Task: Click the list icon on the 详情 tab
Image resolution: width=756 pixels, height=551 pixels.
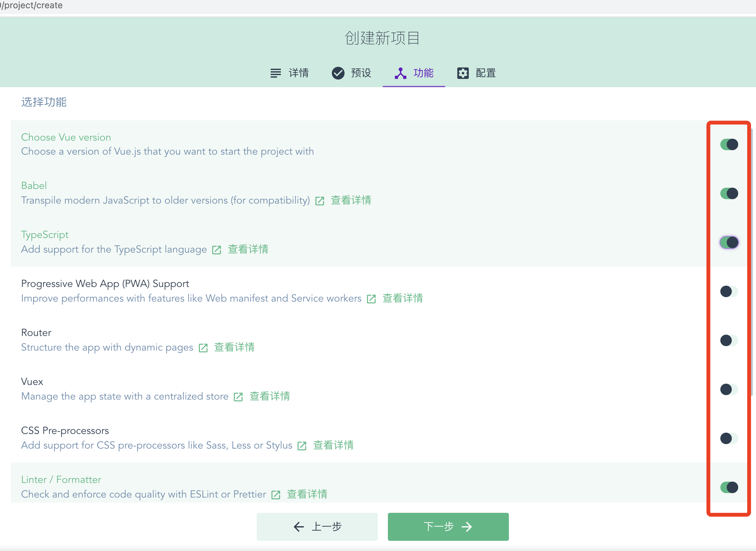Action: pos(276,73)
